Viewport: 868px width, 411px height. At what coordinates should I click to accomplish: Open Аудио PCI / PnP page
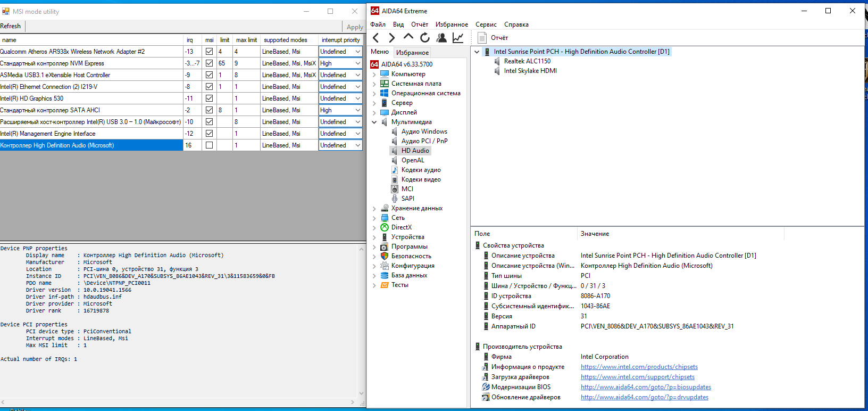pos(424,141)
